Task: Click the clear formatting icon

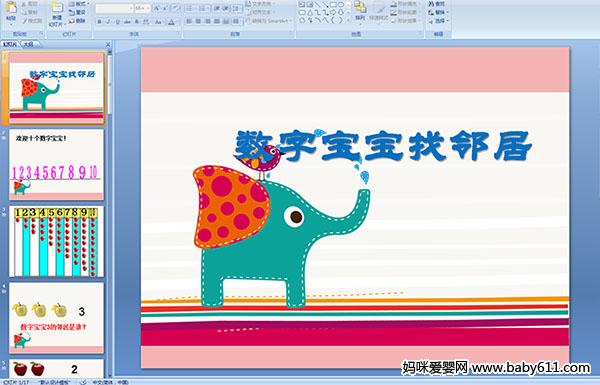Action: (175, 8)
